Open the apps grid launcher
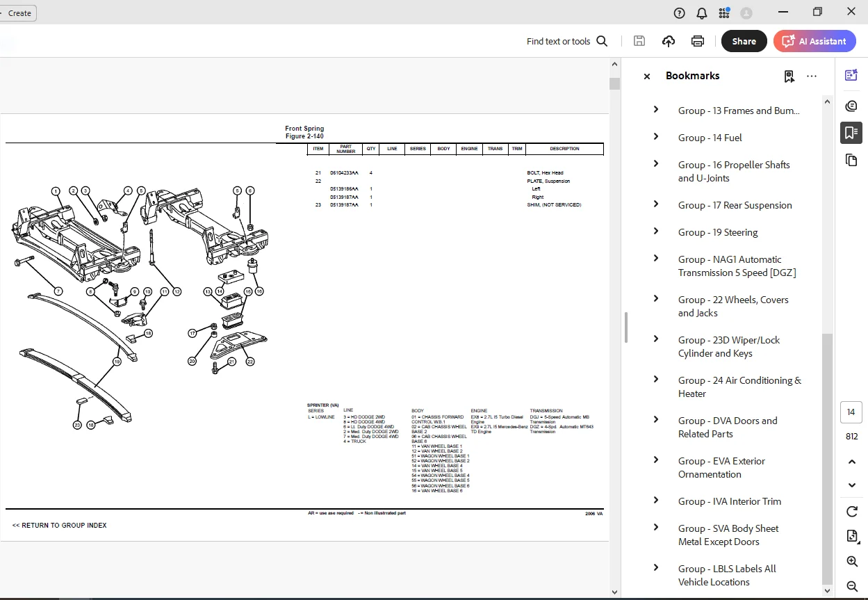Viewport: 868px width, 600px height. (724, 13)
